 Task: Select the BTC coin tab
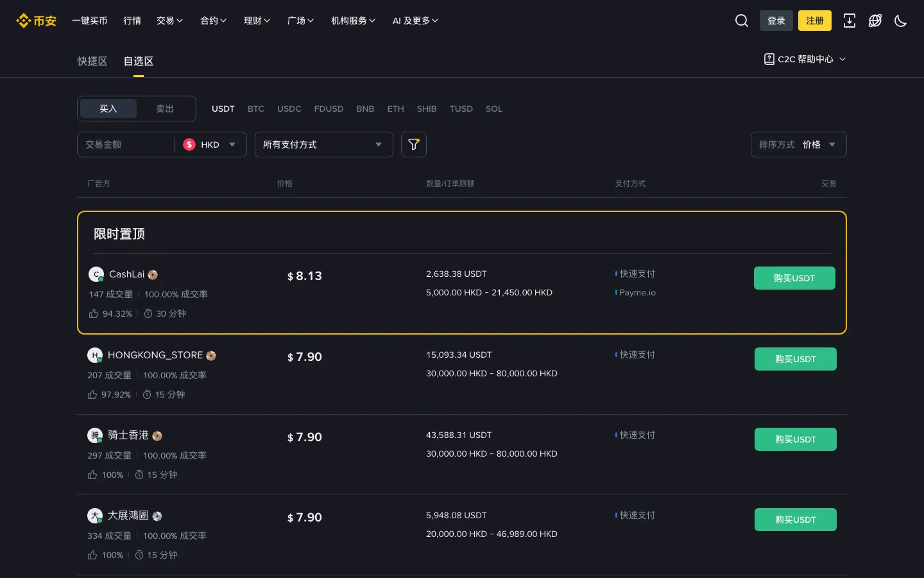pyautogui.click(x=256, y=109)
